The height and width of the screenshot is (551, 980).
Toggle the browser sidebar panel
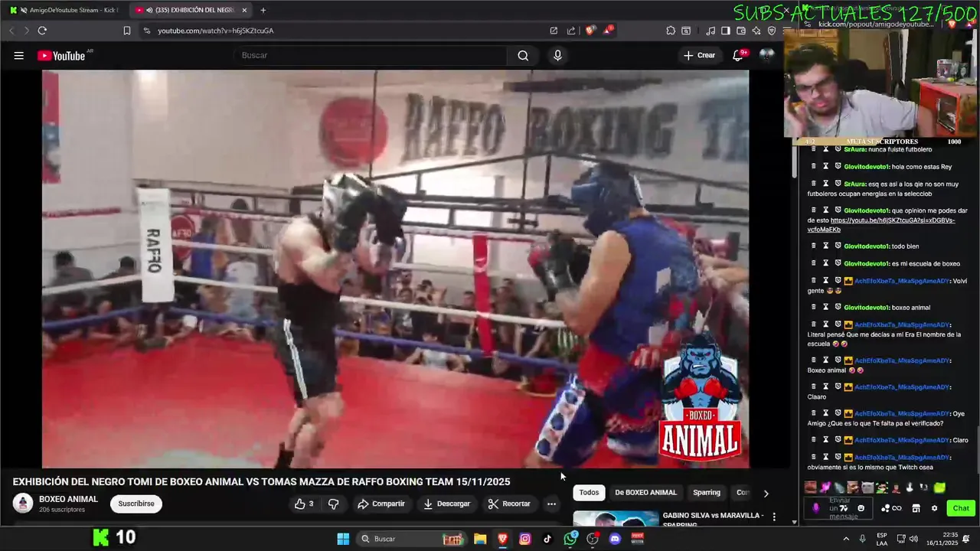[x=726, y=31]
